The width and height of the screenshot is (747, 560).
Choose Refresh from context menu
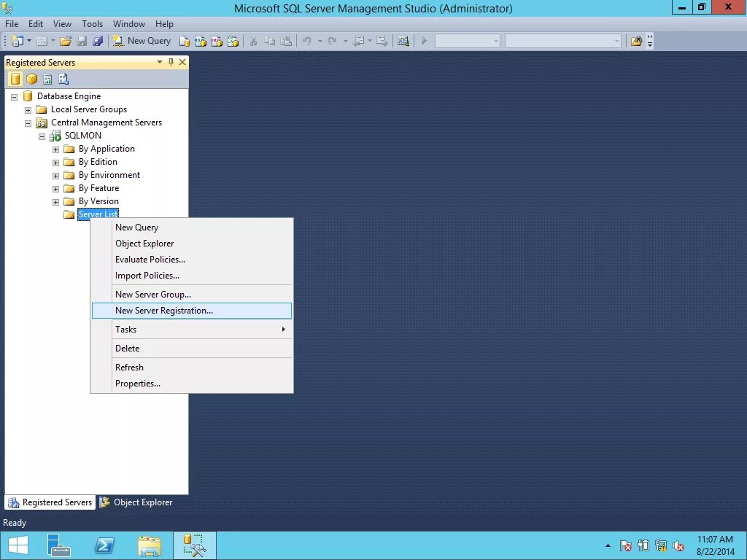coord(192,367)
